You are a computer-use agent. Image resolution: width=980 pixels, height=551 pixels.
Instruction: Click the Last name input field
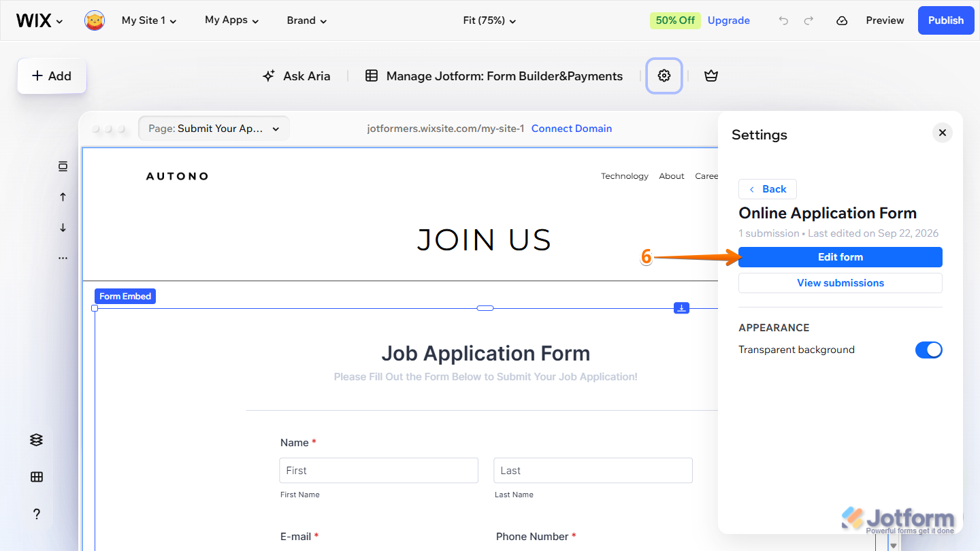tap(593, 470)
